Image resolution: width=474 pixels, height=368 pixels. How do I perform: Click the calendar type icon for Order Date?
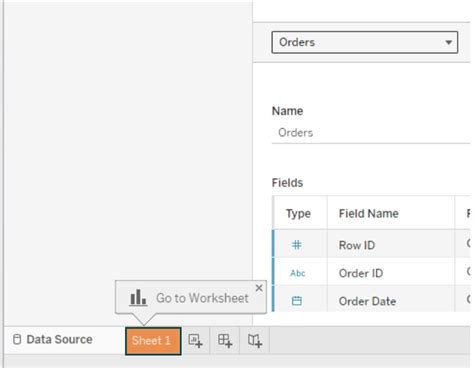click(297, 301)
